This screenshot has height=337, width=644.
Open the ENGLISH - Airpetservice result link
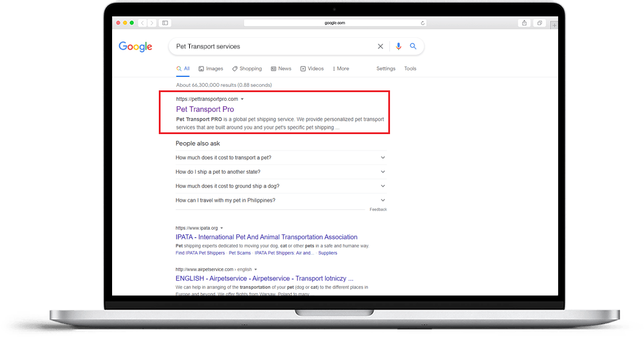pos(264,278)
